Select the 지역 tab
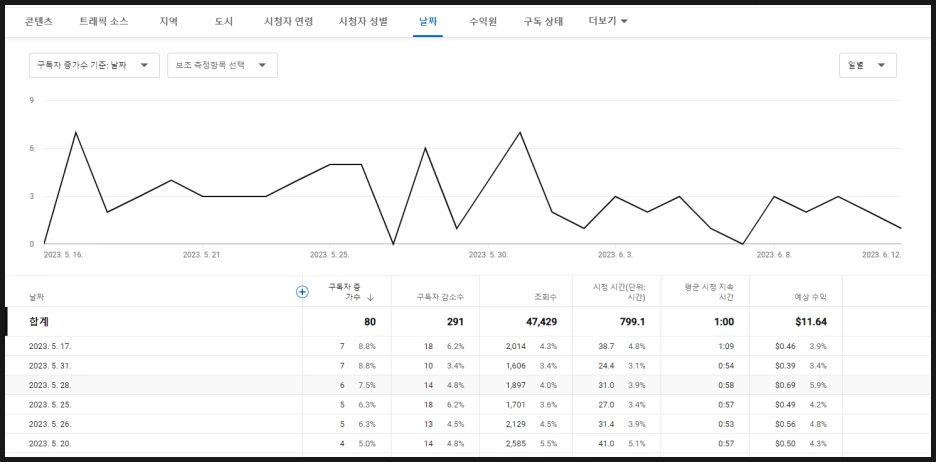The image size is (936, 462). point(168,21)
